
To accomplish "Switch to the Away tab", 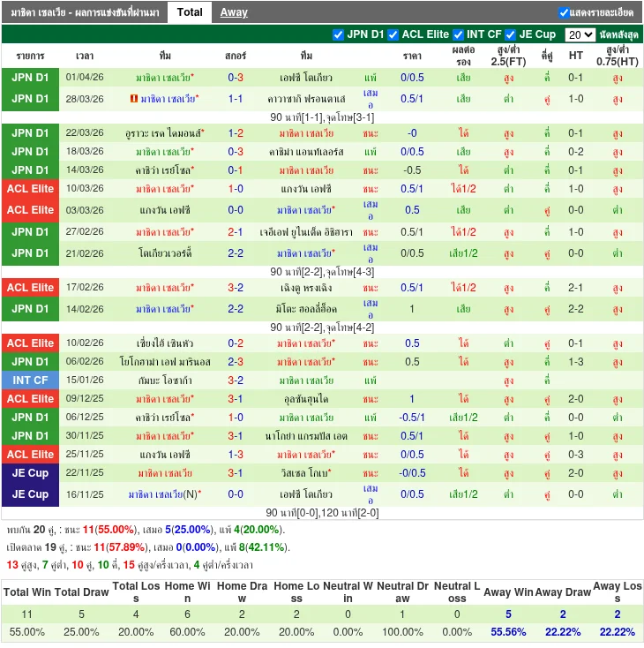I will click(234, 12).
